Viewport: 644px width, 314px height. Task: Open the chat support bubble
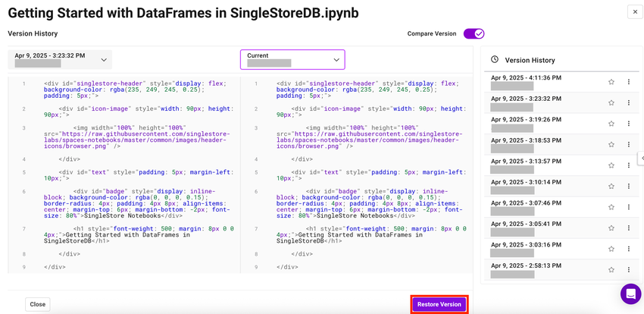630,294
